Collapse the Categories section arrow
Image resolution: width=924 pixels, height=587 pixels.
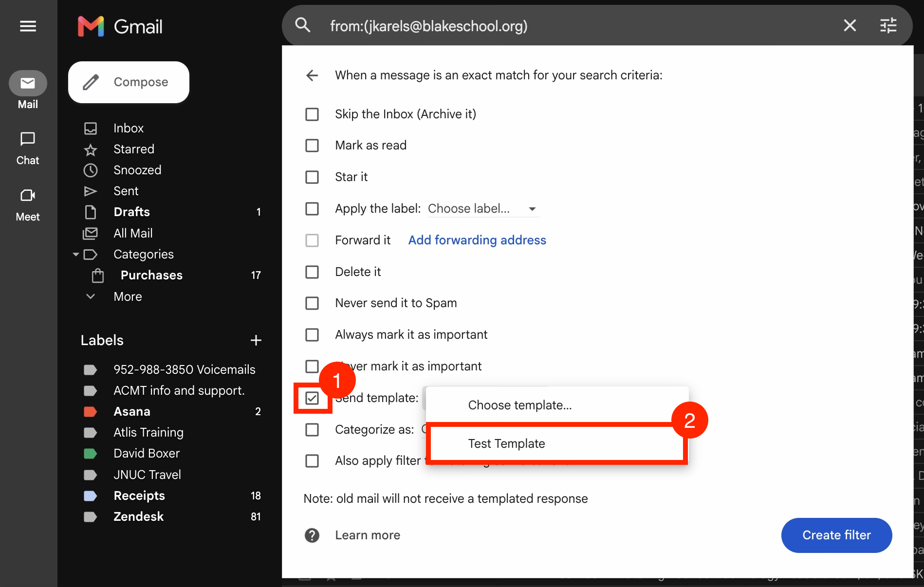tap(76, 255)
